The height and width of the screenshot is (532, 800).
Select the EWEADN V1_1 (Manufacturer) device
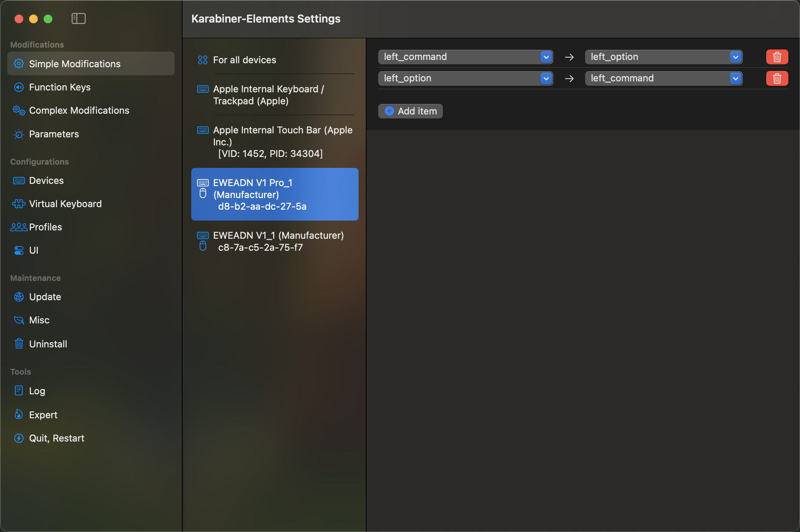coord(278,241)
